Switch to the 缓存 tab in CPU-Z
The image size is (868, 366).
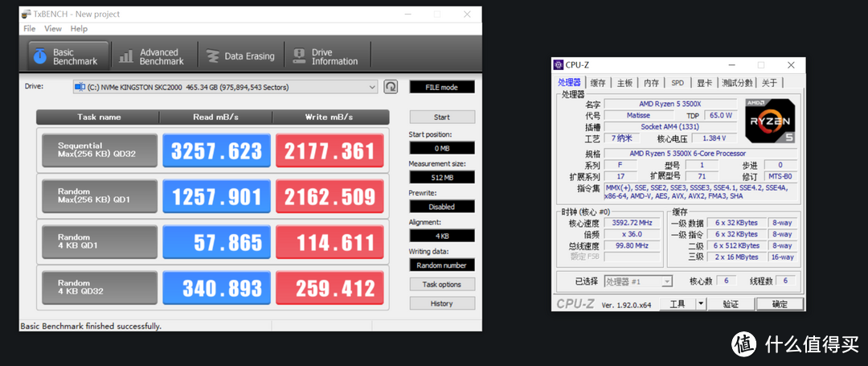click(598, 83)
